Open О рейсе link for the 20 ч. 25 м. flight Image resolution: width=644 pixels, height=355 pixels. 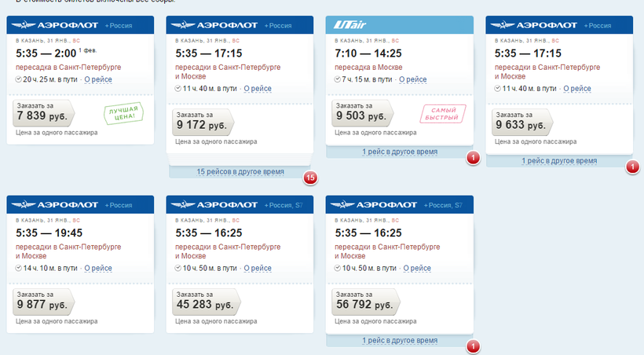click(x=98, y=79)
